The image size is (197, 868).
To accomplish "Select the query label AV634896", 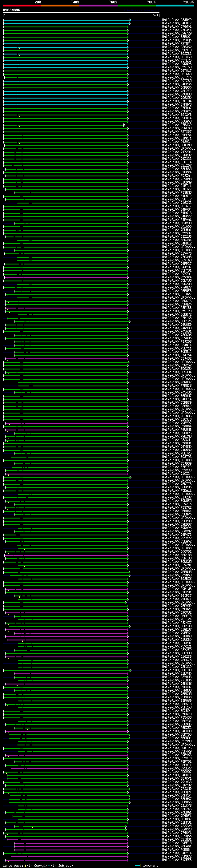I will [x=11, y=10].
